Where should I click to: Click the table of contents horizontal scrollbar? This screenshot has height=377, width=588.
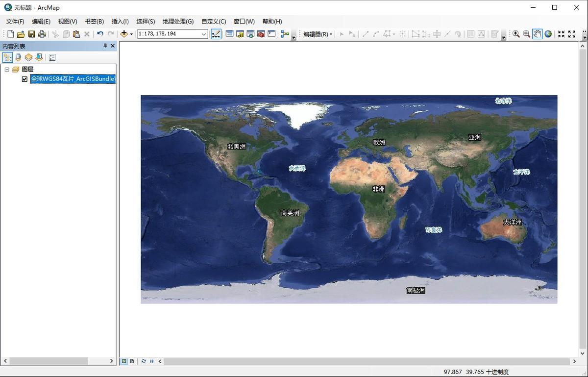point(58,361)
